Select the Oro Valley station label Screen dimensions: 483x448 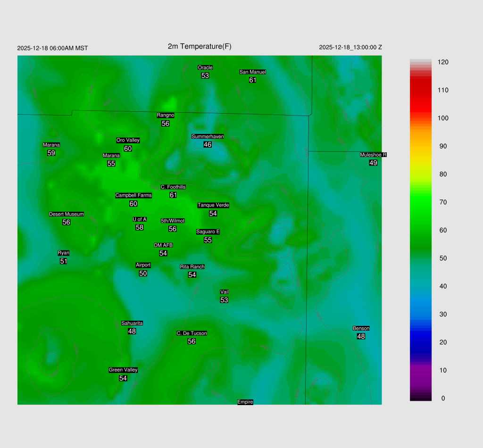click(x=128, y=140)
